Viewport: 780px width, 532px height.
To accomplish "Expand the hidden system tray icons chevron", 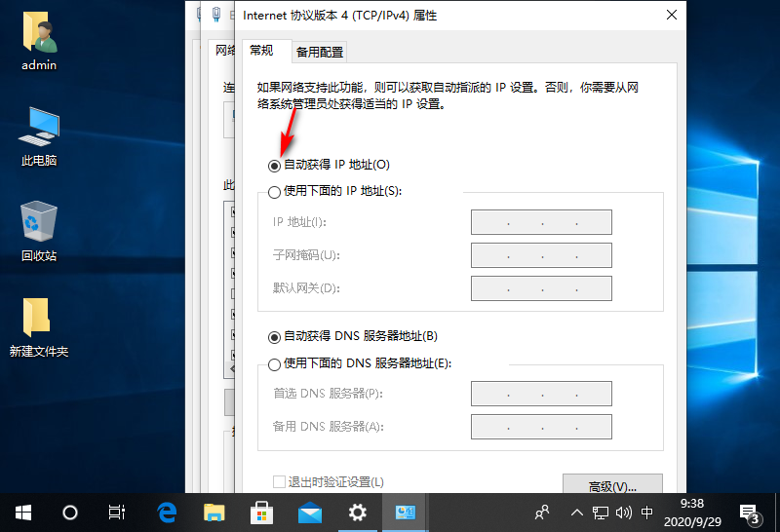I will [577, 512].
